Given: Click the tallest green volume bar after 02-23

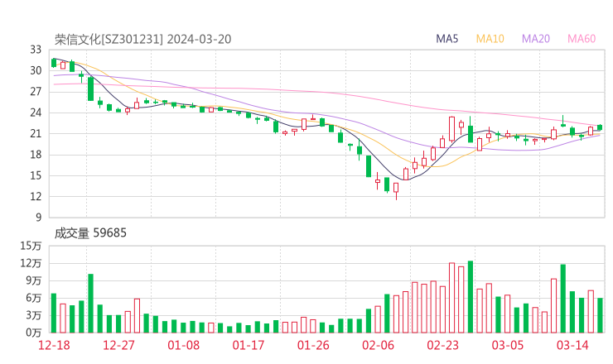Looking at the screenshot, I should coord(471,297).
